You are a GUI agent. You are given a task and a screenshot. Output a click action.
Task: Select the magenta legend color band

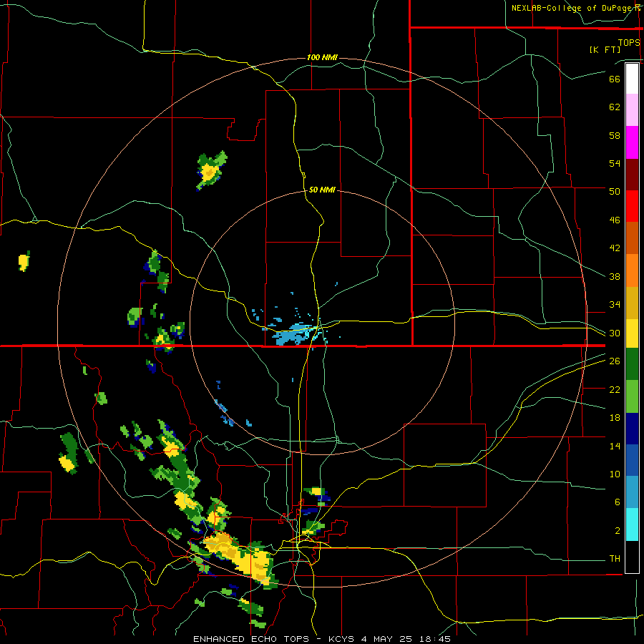pyautogui.click(x=632, y=142)
